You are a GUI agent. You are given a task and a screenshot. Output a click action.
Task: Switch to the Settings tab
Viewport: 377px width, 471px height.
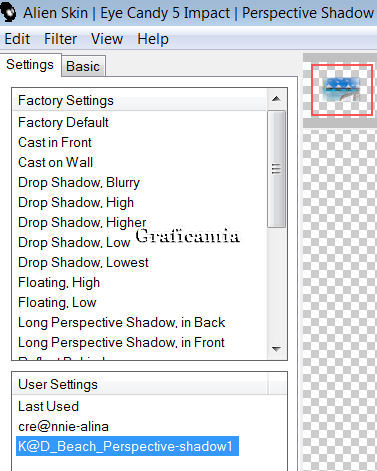point(30,65)
